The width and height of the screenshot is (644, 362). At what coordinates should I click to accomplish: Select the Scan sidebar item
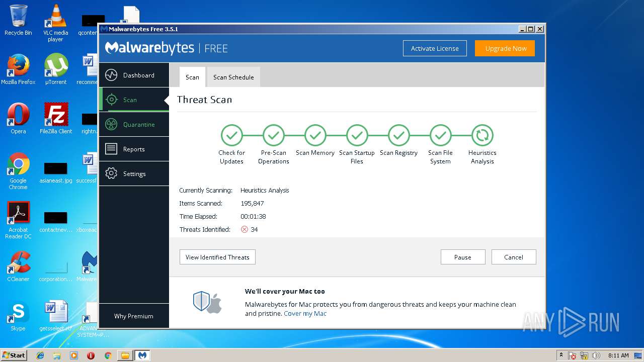134,100
